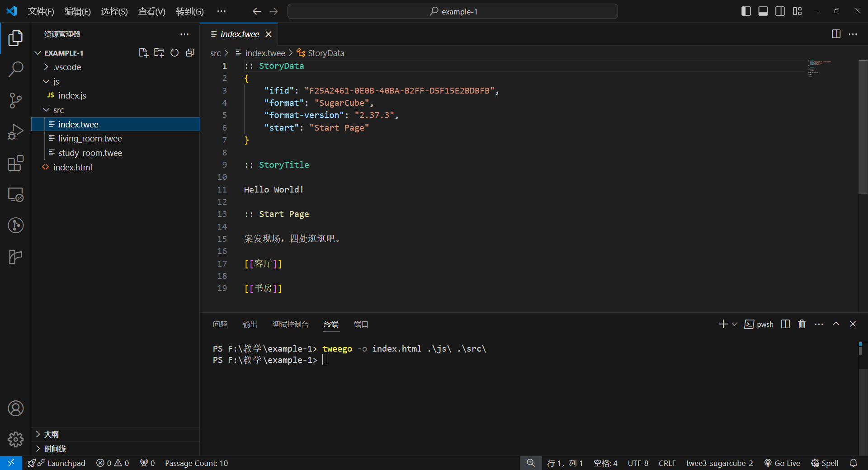Open Launchpad in status bar
The image size is (868, 470).
tap(57, 463)
